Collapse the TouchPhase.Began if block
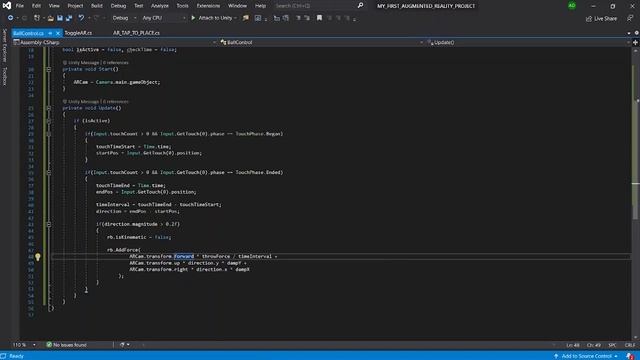The image size is (640, 360). pyautogui.click(x=49, y=134)
